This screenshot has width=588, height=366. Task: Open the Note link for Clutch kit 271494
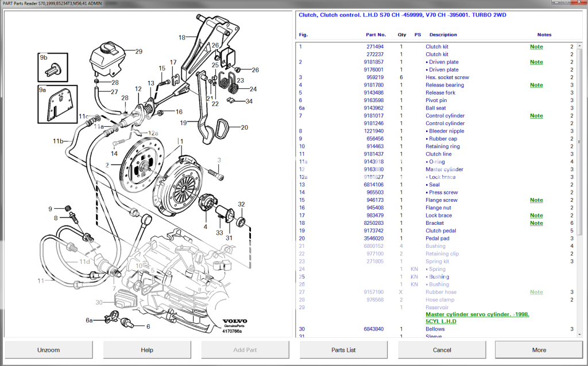point(536,46)
